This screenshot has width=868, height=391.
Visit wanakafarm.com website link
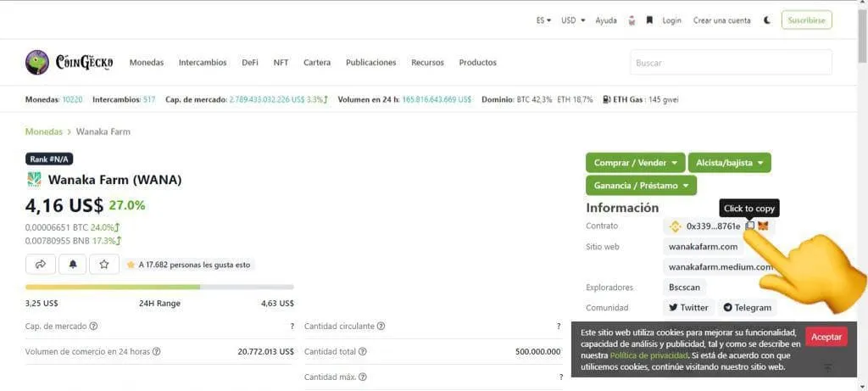[703, 247]
